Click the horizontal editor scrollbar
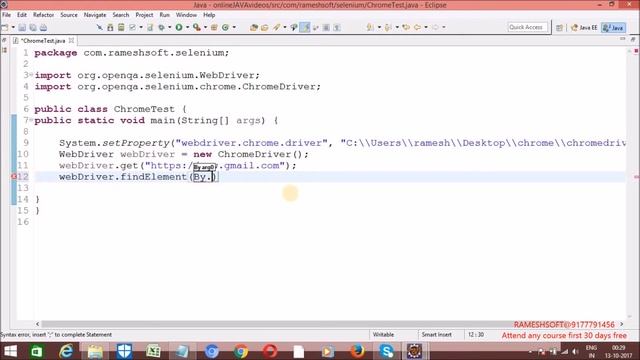Image resolution: width=640 pixels, height=360 pixels. (278, 324)
